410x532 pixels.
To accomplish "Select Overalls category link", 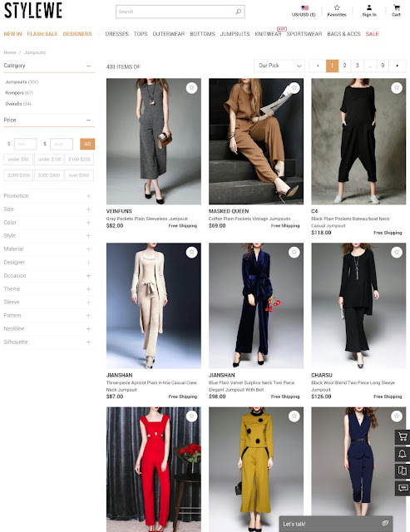I will click(18, 104).
